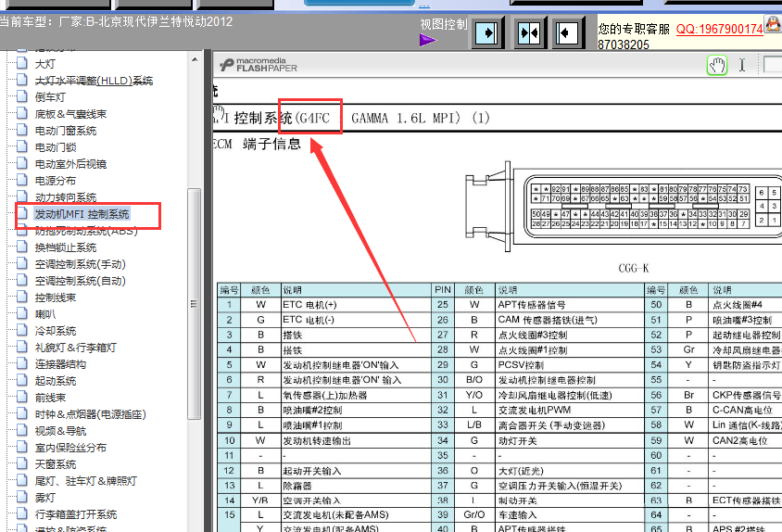Image resolution: width=782 pixels, height=532 pixels.
Task: Open the 换档锁止系统 entry
Action: (66, 247)
